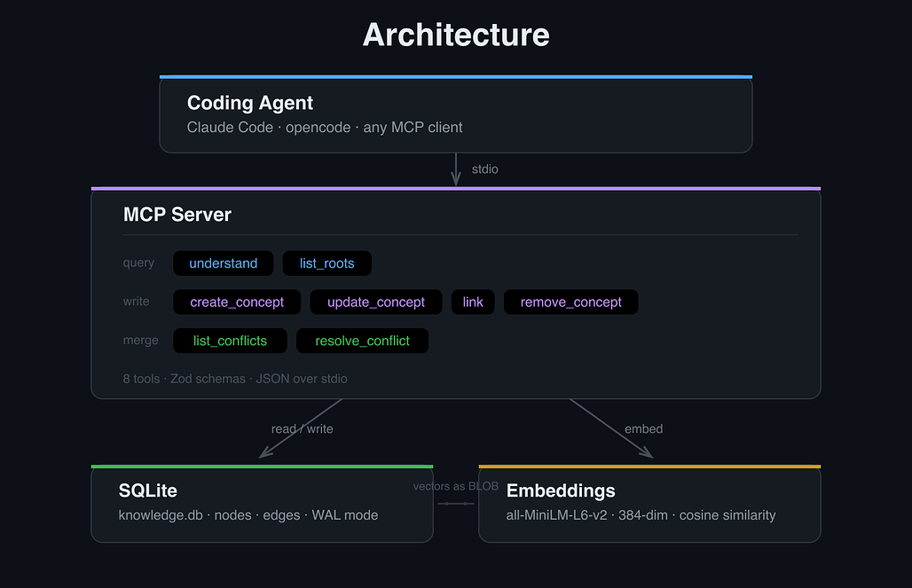This screenshot has width=912, height=588.
Task: Click the Architecture page title
Action: coord(456,35)
